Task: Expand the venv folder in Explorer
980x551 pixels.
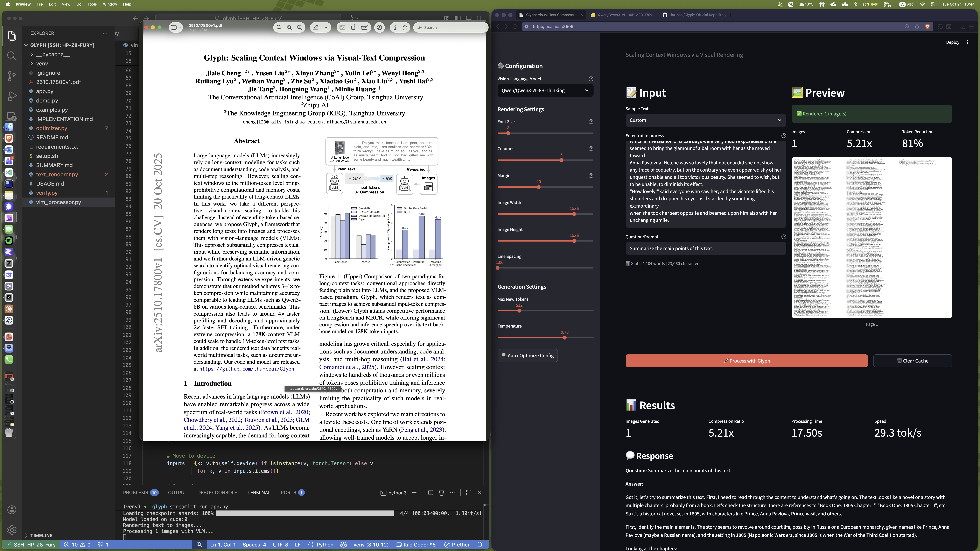Action: [x=42, y=64]
